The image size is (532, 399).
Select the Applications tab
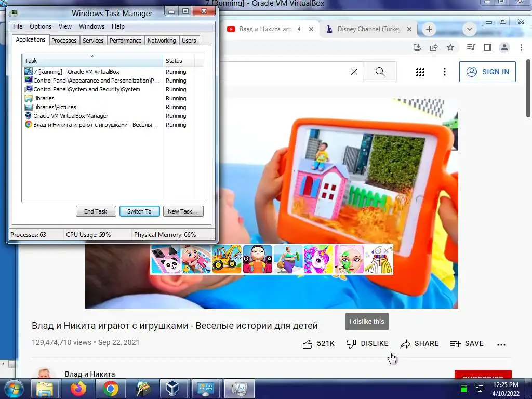point(31,39)
